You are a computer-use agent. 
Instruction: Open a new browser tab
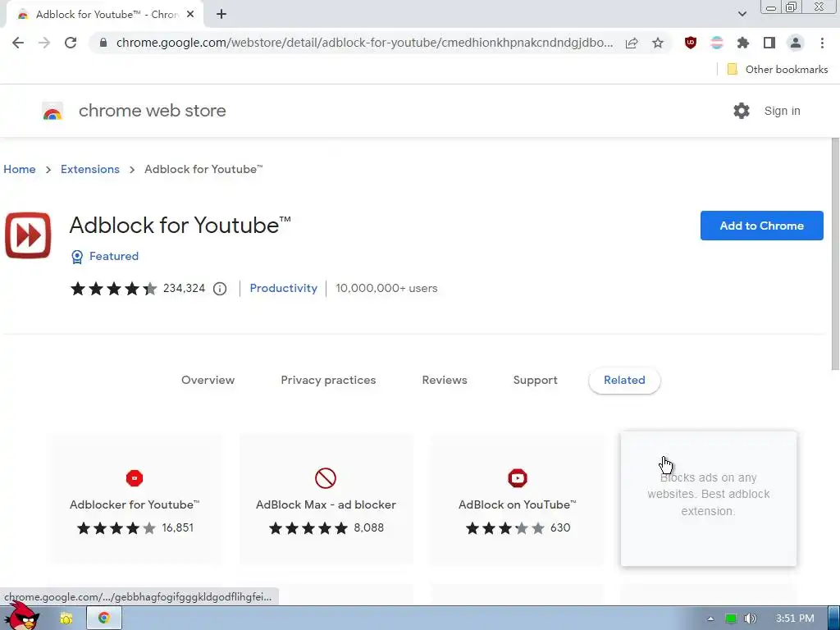click(221, 15)
